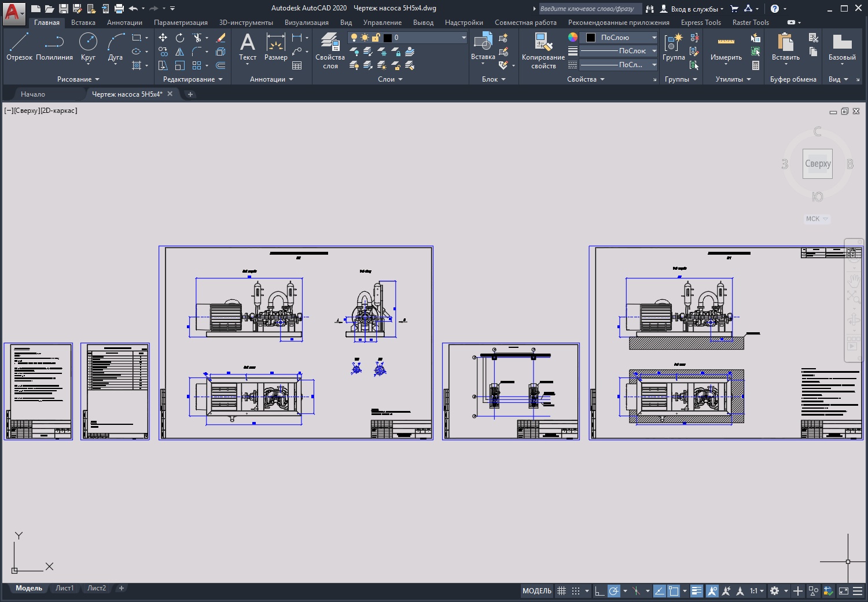
Task: Open the Аннотации ribbon tab
Action: click(124, 23)
